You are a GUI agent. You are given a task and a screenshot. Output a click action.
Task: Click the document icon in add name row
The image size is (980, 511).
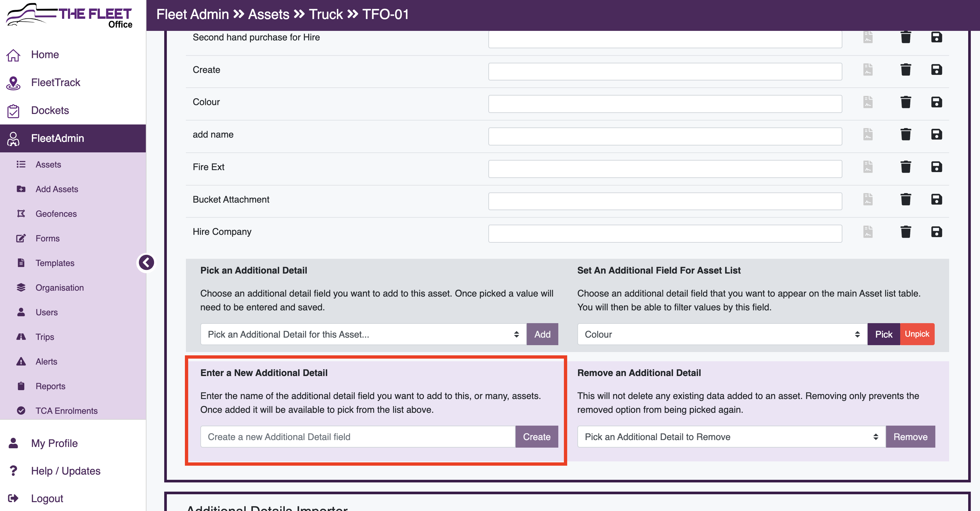click(x=868, y=134)
